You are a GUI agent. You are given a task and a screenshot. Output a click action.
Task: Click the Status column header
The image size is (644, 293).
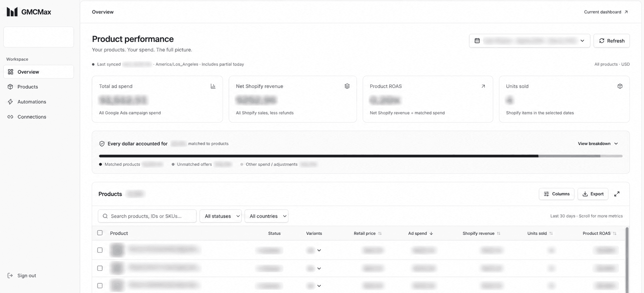274,233
